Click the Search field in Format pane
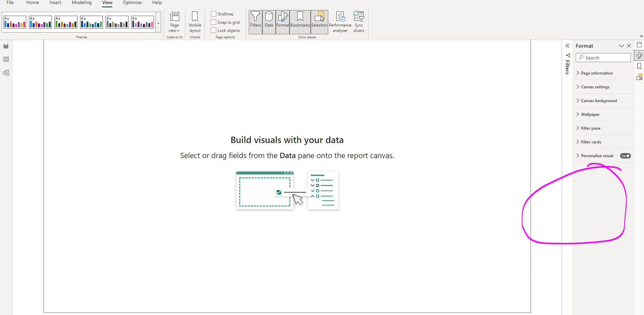 coord(603,58)
